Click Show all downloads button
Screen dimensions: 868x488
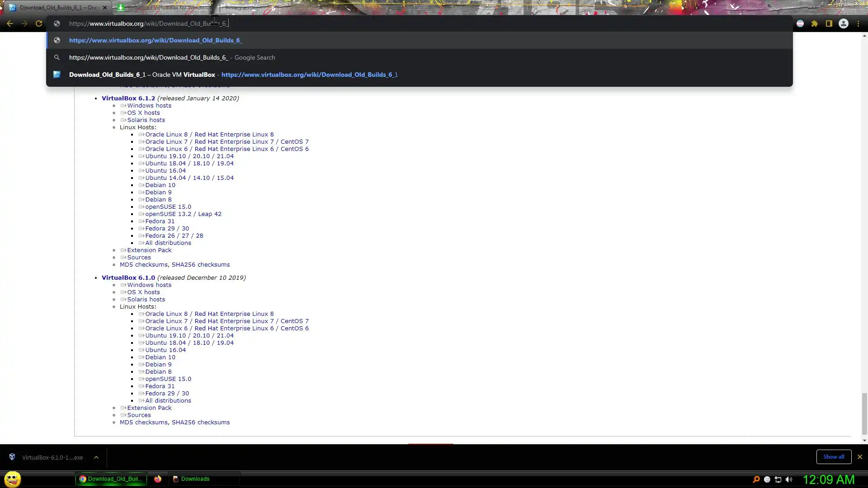pyautogui.click(x=833, y=457)
